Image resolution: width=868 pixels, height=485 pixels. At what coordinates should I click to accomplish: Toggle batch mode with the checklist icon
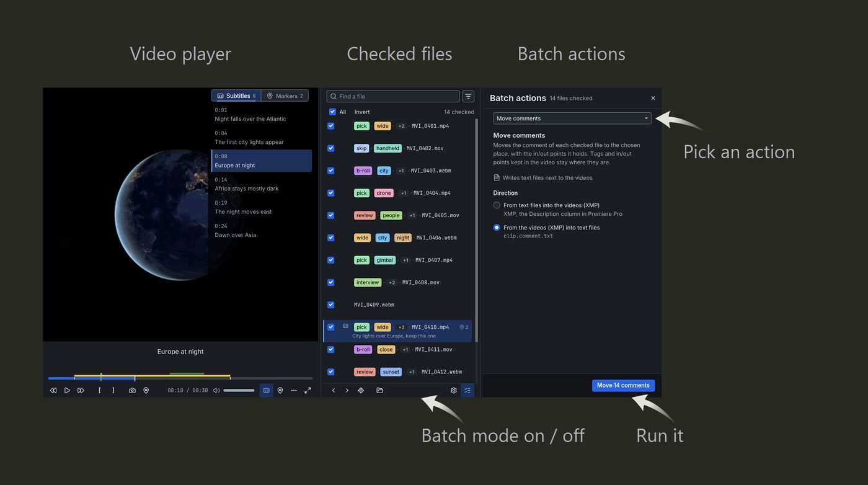click(x=467, y=390)
